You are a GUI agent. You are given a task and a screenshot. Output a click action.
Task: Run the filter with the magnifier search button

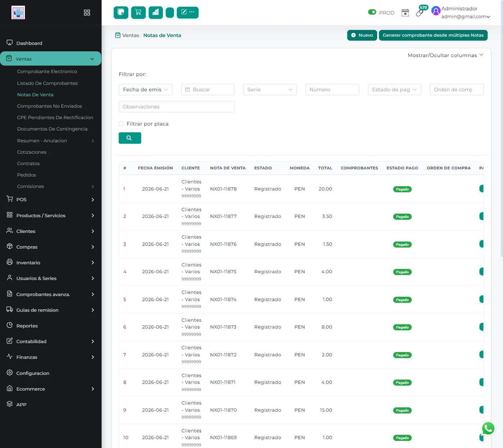130,138
